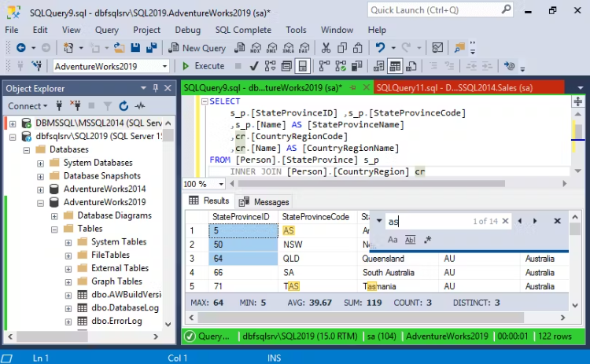Switch to Results to Text mode
Screen dimensions: 590x364
[378, 67]
